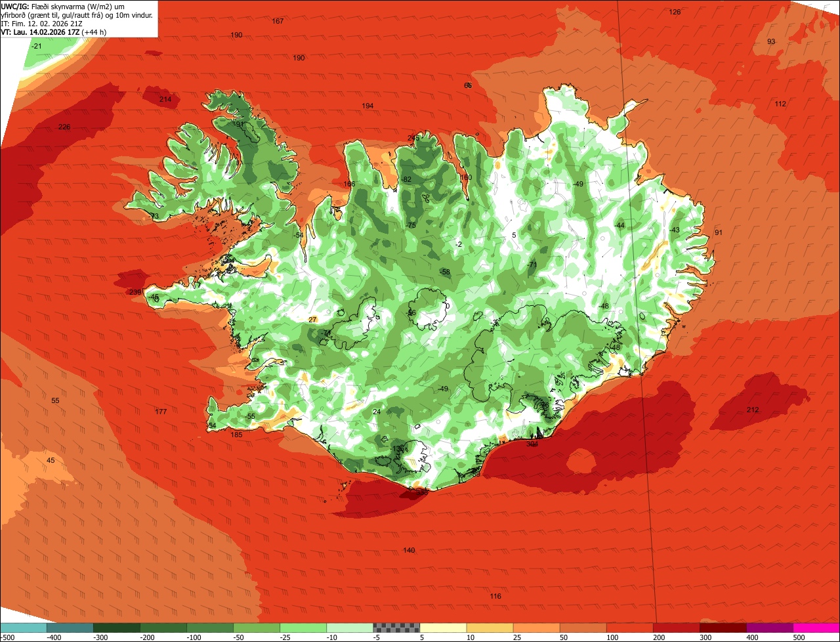Click the '45' map value label
The width and height of the screenshot is (840, 642).
(51, 460)
